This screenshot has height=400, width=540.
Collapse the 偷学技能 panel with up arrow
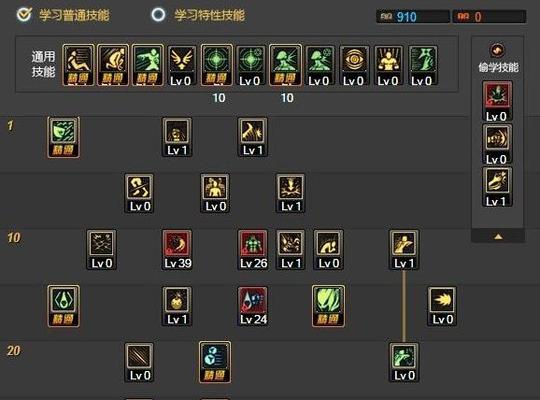[498, 236]
